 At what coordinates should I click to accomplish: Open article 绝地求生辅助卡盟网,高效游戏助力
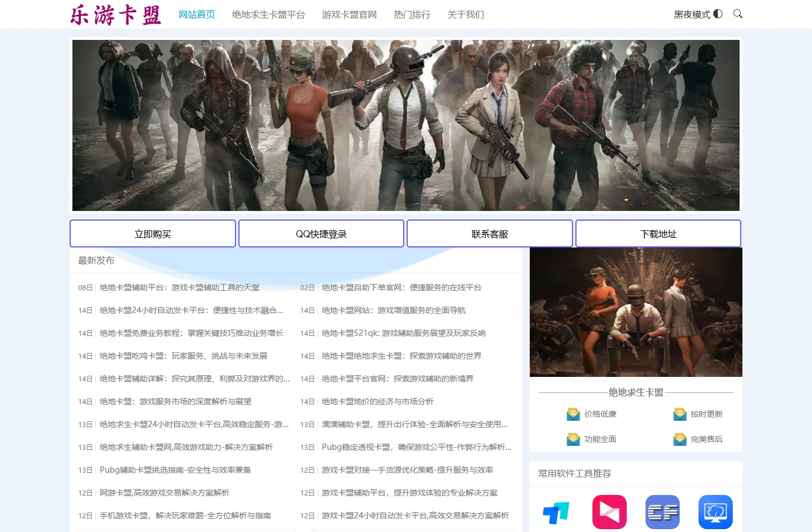click(186, 447)
